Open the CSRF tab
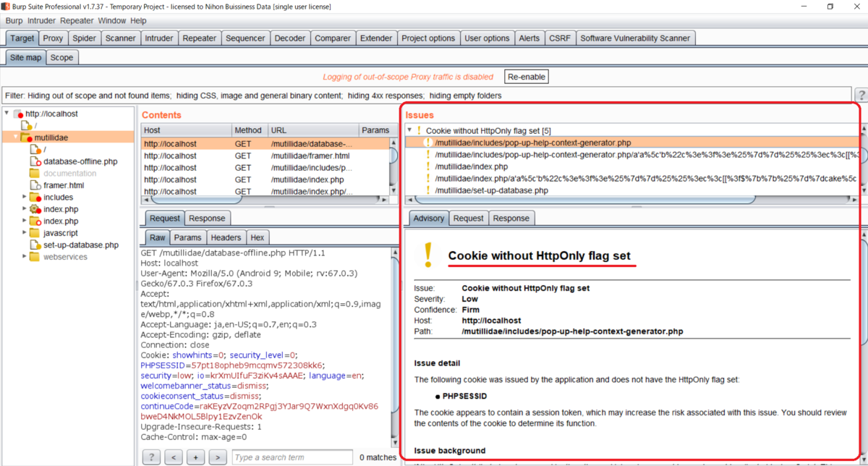Image resolution: width=868 pixels, height=466 pixels. [x=560, y=38]
